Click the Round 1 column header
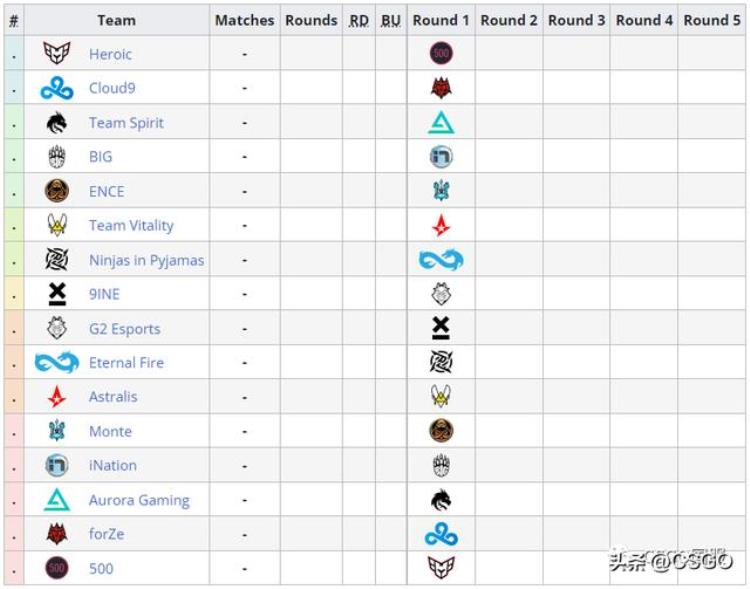 [x=441, y=21]
